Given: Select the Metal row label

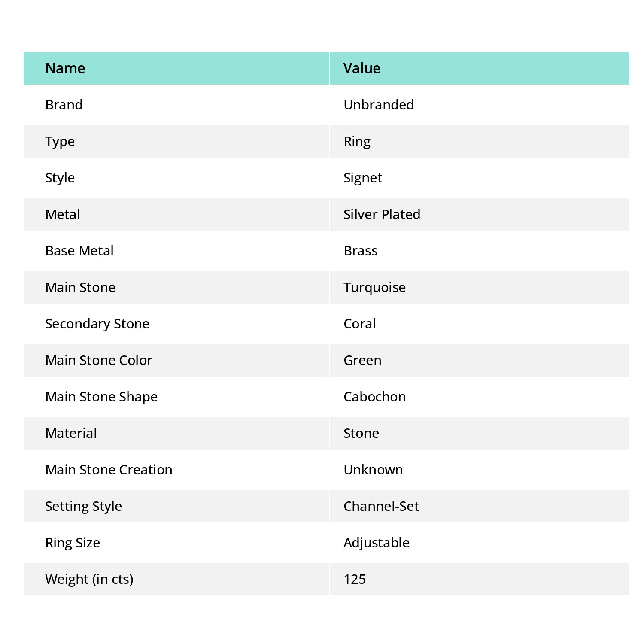Looking at the screenshot, I should 63,214.
